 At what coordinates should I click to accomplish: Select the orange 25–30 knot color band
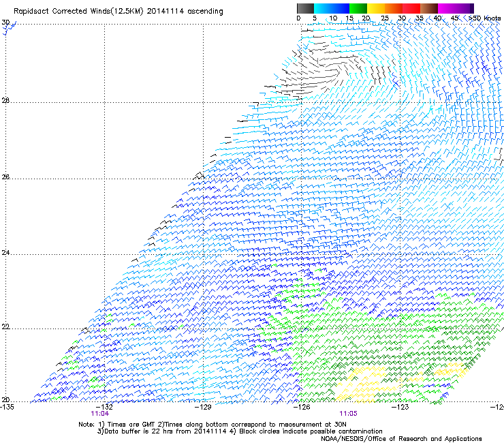click(x=394, y=8)
